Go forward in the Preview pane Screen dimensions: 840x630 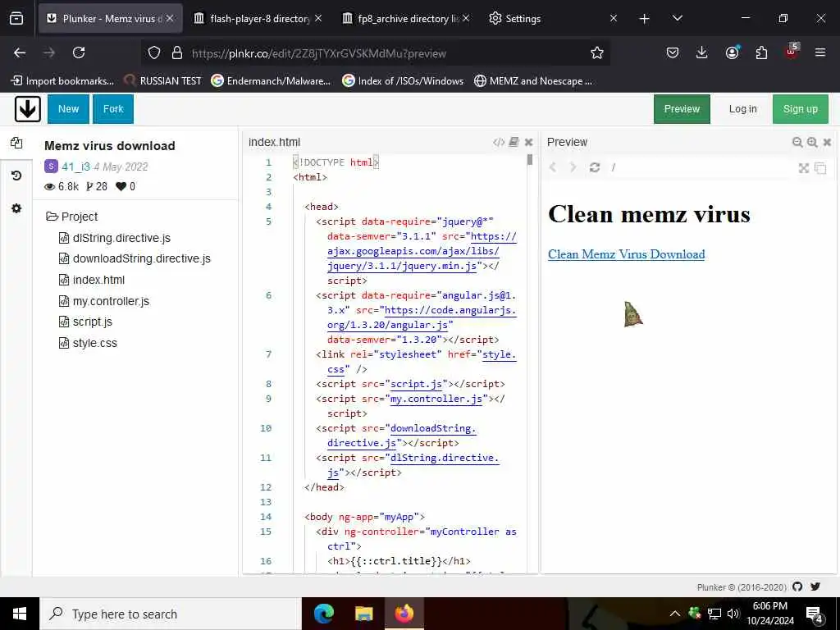pos(573,167)
